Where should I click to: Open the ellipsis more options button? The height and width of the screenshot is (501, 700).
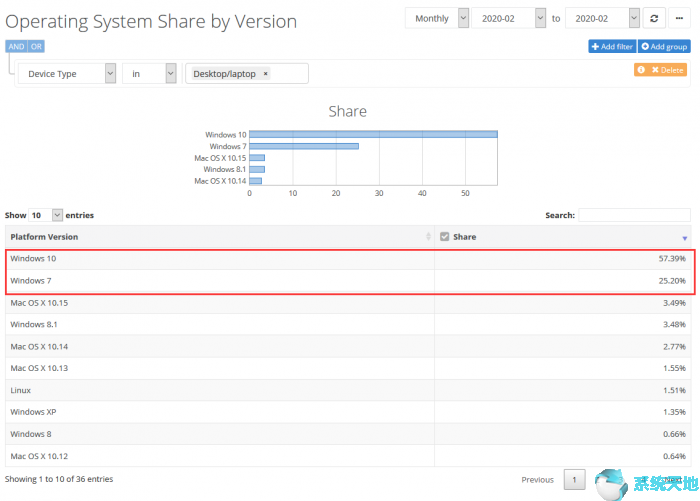pyautogui.click(x=679, y=18)
